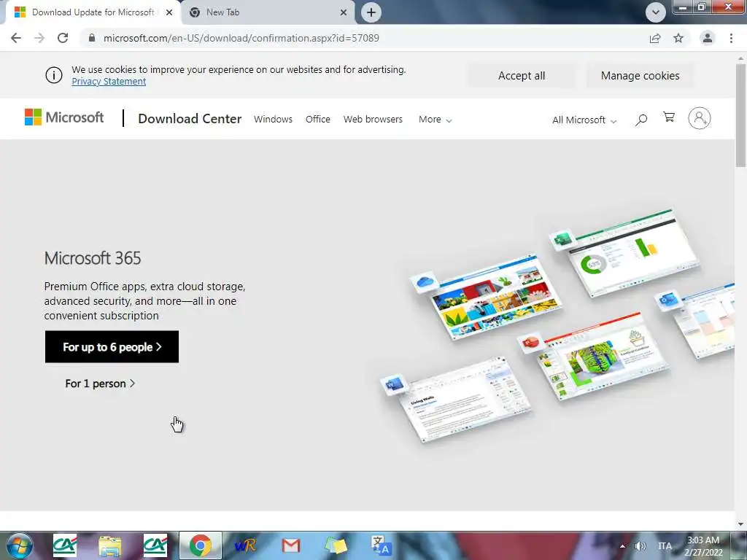The width and height of the screenshot is (747, 560).
Task: Open the Windows Start menu
Action: pos(19,545)
